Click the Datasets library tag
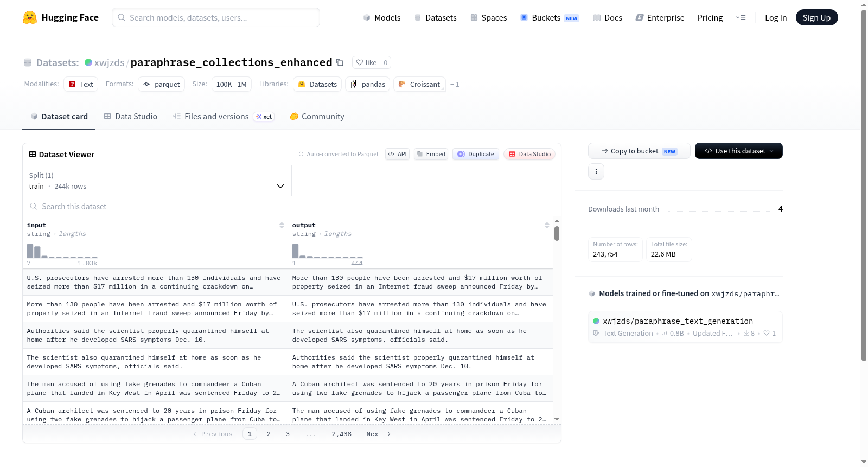868x467 pixels. pyautogui.click(x=317, y=84)
